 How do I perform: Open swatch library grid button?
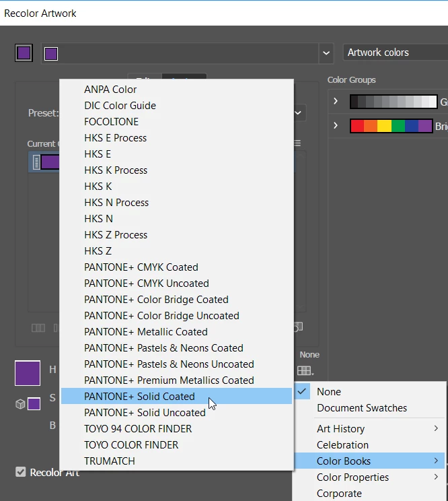[305, 370]
